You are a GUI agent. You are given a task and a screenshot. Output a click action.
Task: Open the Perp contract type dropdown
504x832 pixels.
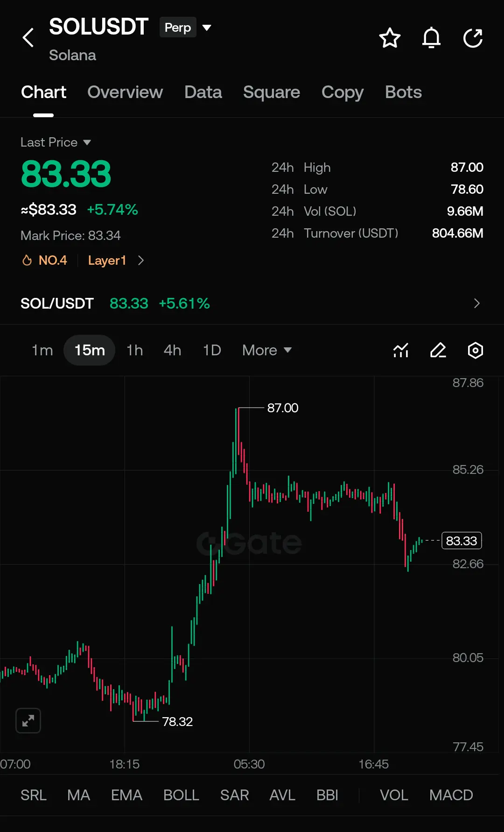[186, 28]
